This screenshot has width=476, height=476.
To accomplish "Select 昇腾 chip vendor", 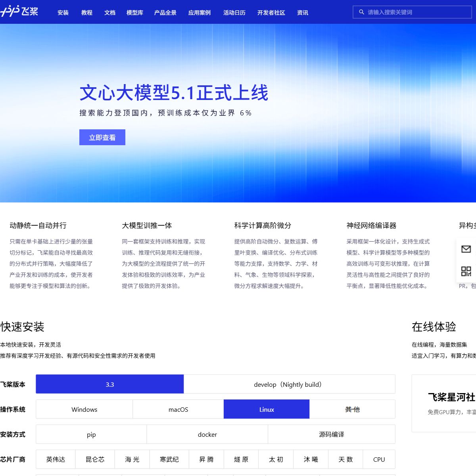I will click(206, 459).
